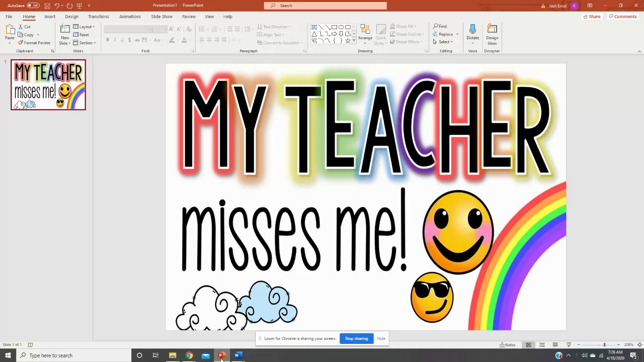
Task: Switch to the Design tab
Action: point(71,17)
